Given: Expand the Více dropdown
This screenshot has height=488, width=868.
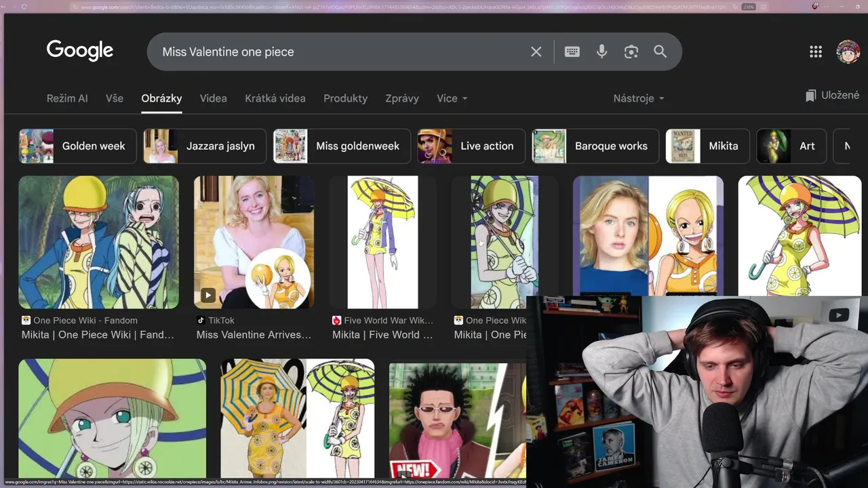Looking at the screenshot, I should click(x=452, y=98).
